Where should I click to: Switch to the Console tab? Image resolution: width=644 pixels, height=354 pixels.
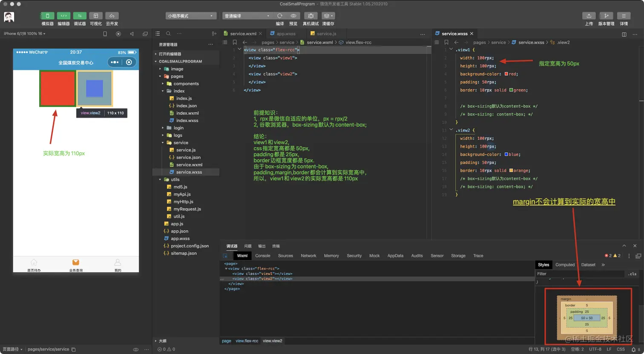[x=262, y=256]
